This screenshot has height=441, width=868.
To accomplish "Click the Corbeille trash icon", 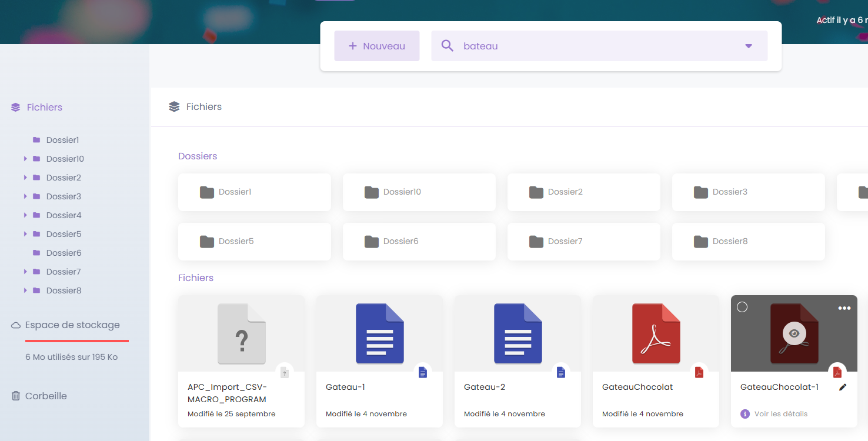I will [16, 396].
